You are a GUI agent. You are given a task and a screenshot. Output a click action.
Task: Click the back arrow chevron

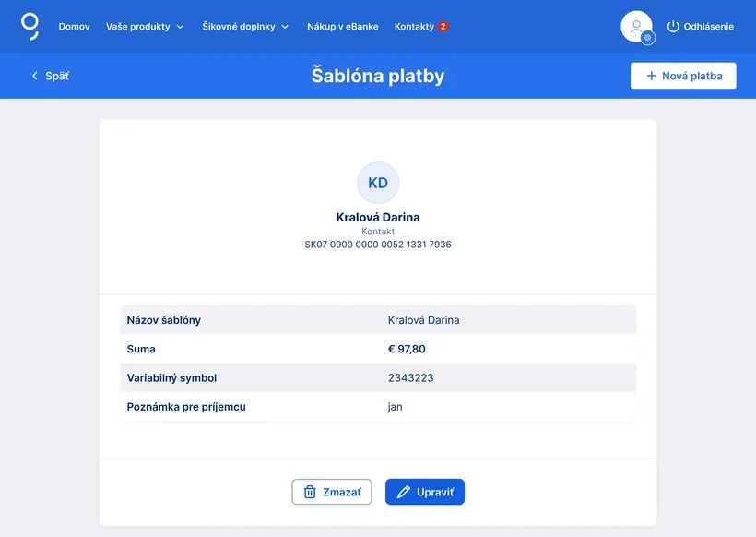[x=35, y=76]
